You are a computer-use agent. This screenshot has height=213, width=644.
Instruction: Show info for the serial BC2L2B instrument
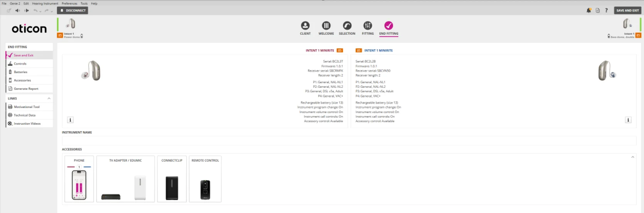click(x=628, y=120)
